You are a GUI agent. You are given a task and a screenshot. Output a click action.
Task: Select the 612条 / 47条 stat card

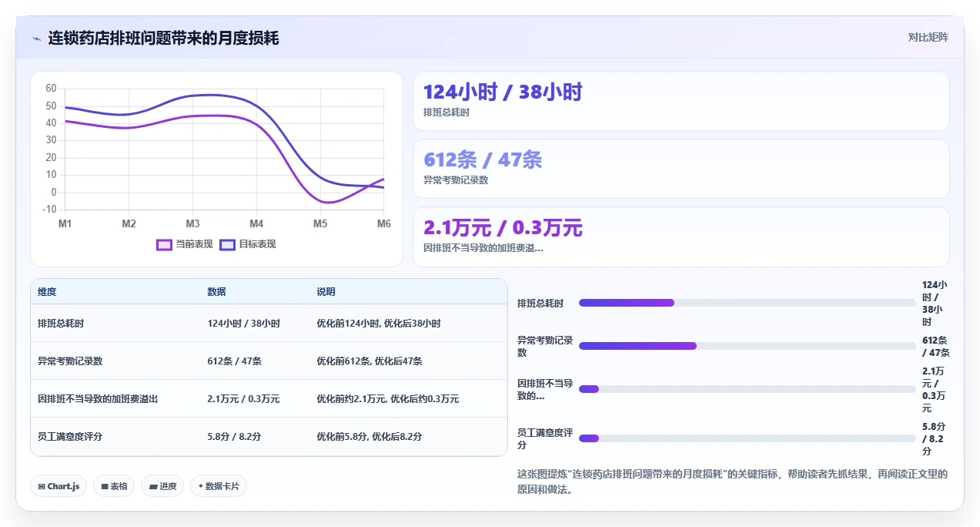tap(681, 169)
